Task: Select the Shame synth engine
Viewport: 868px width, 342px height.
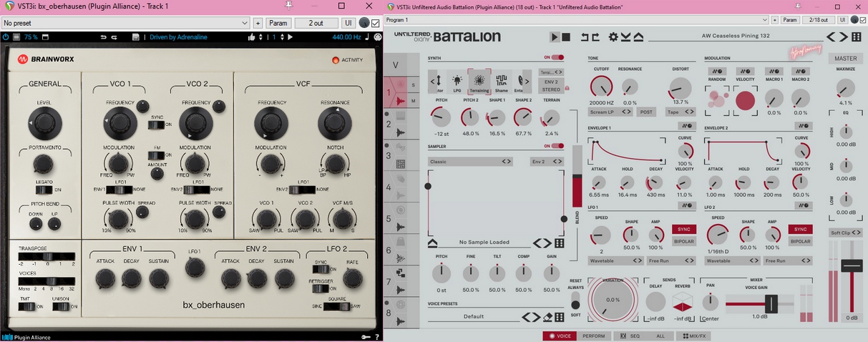Action: (x=501, y=82)
